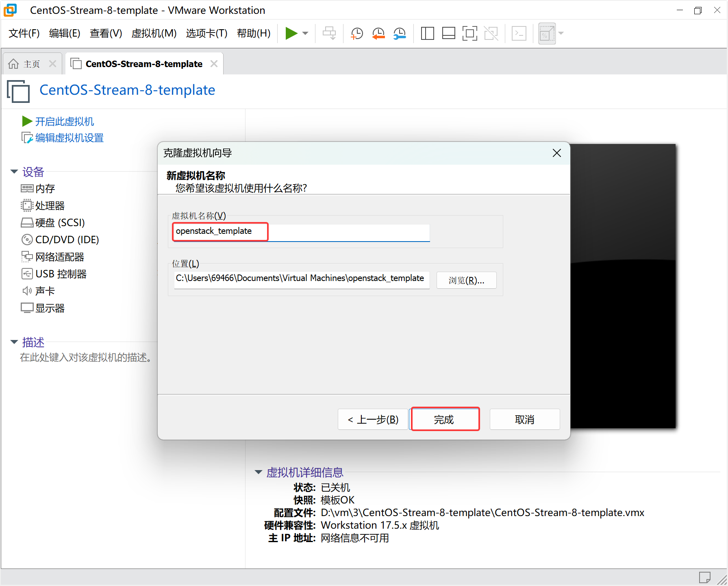The height and width of the screenshot is (586, 728).
Task: Click the stretch guest display icon
Action: [x=547, y=33]
